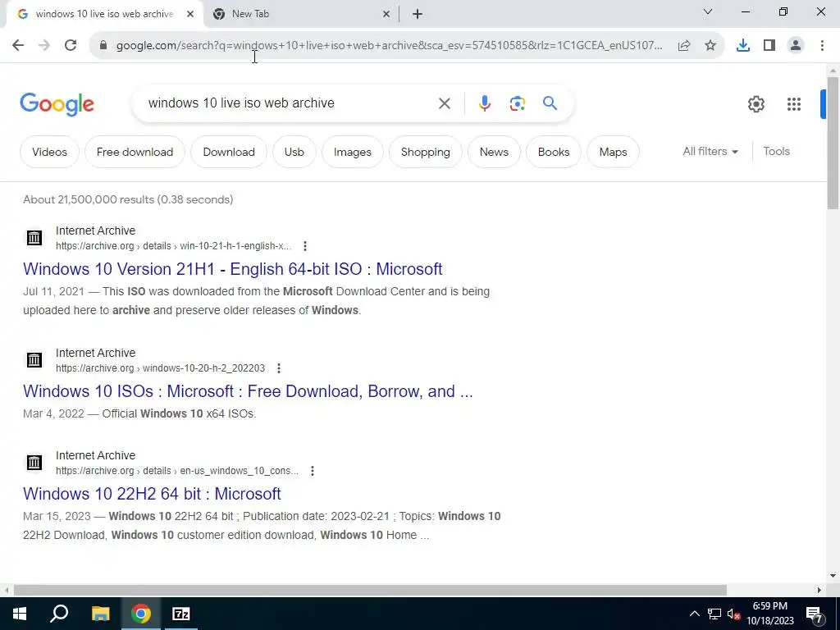Click the Chrome address bar URL
This screenshot has width=840, height=630.
[x=390, y=46]
